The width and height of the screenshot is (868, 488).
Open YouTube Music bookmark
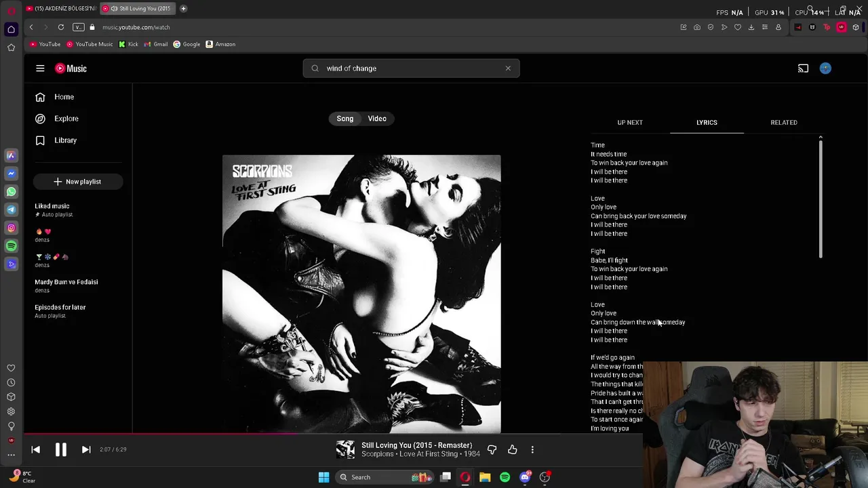(90, 44)
